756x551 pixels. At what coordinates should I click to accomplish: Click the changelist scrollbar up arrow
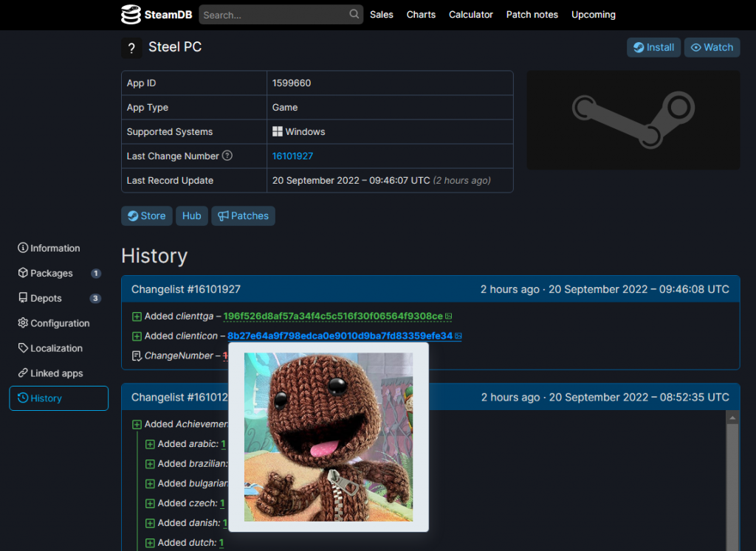[x=732, y=417]
